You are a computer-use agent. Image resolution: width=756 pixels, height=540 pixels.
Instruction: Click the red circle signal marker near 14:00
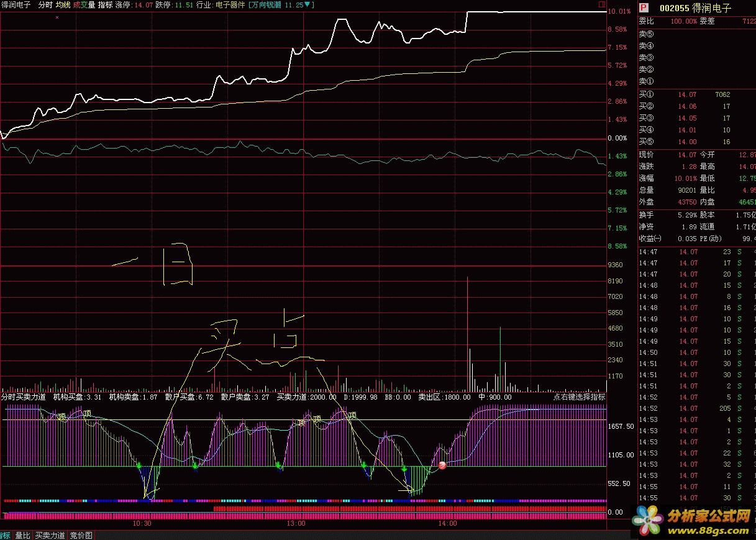[x=442, y=465]
